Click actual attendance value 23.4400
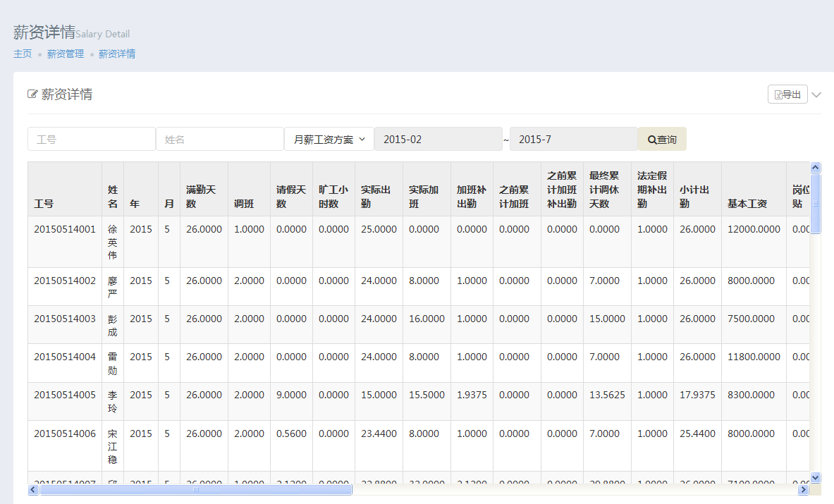834x504 pixels. (x=379, y=434)
